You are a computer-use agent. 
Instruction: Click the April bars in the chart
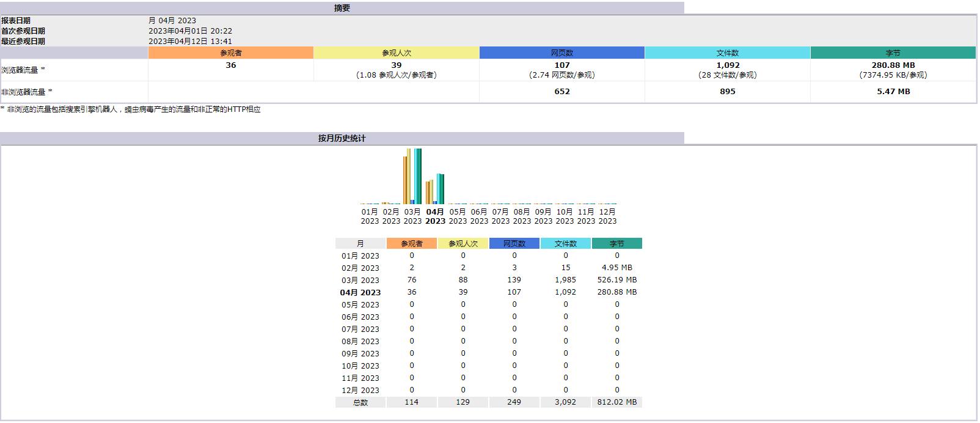[435, 189]
